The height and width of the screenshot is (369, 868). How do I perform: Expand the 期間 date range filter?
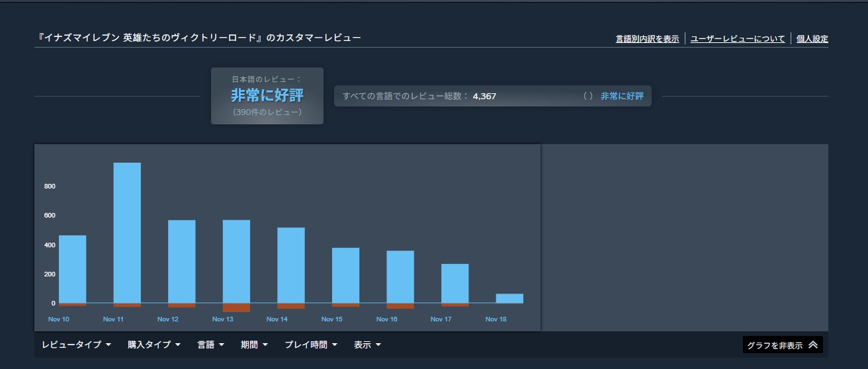[x=254, y=345]
